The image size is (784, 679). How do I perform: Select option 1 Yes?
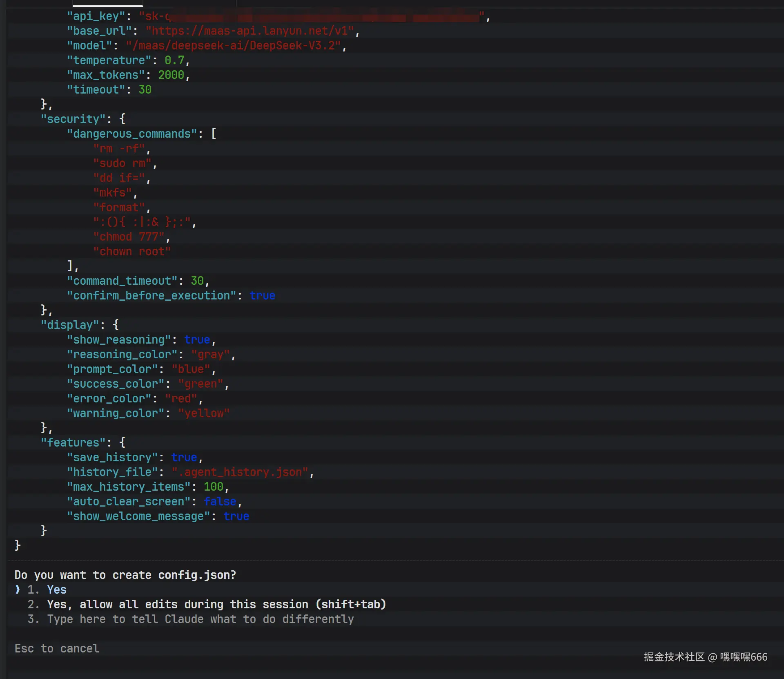coord(56,590)
